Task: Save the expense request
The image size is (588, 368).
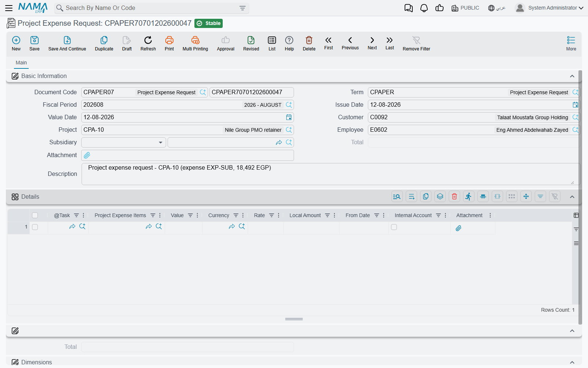Action: (35, 43)
